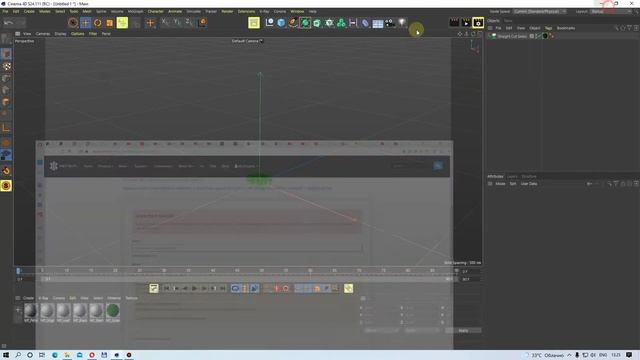Click the Enable Axis L-shaped icon
This screenshot has width=640, height=360.
(x=6, y=128)
